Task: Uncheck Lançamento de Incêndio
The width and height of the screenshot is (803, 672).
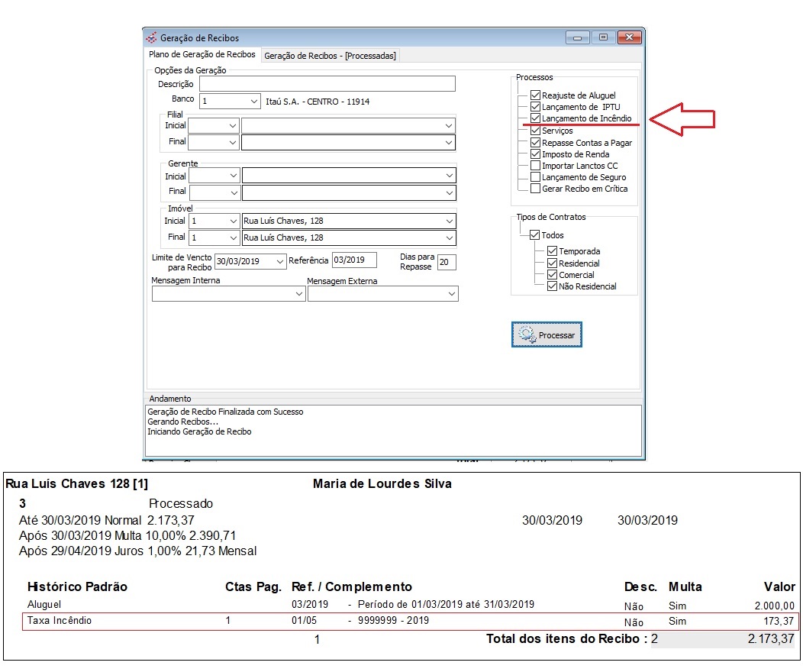Action: tap(536, 118)
